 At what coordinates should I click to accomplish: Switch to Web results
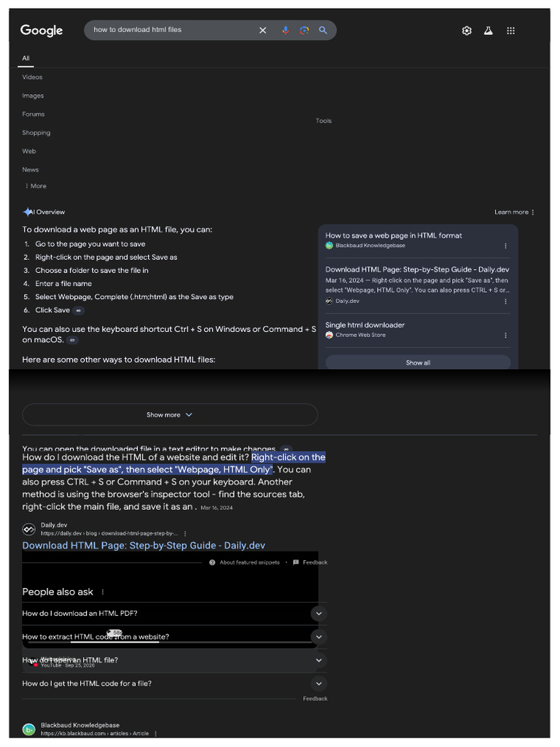pos(29,152)
